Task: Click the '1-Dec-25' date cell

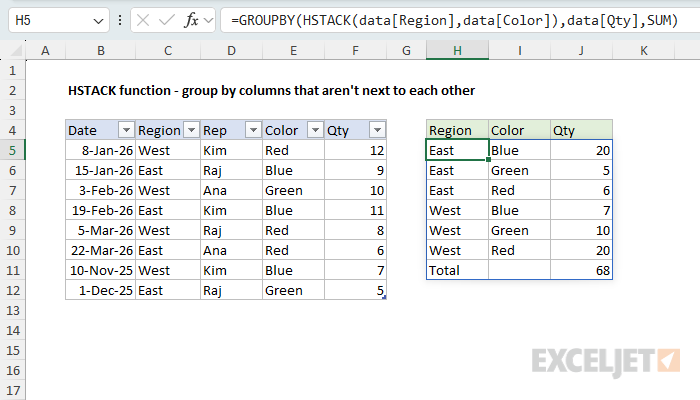Action: pyautogui.click(x=100, y=290)
